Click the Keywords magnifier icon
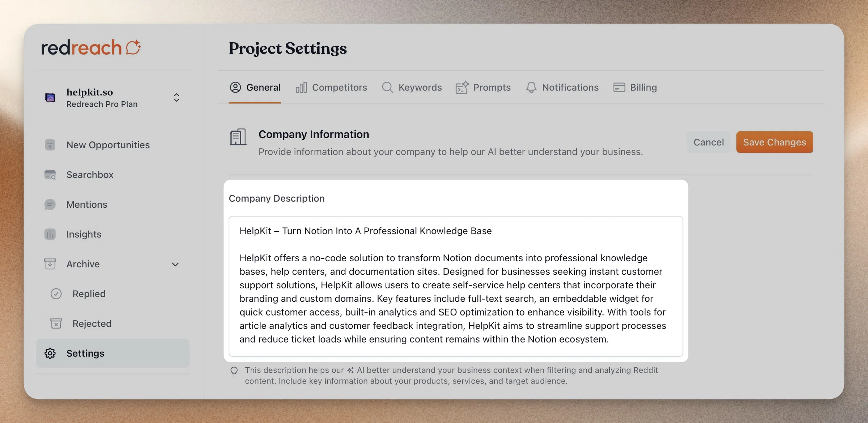 point(387,87)
